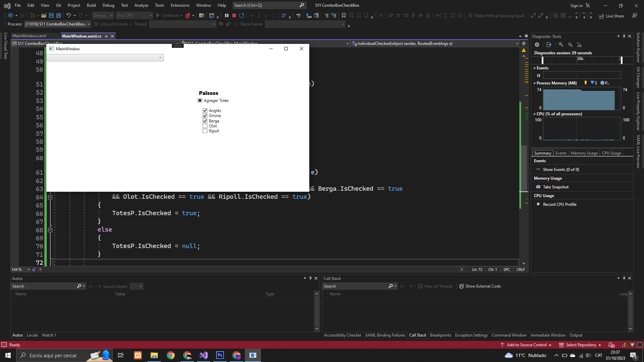Toggle the Agregar Totes checkbox
This screenshot has height=362, width=644.
tap(200, 101)
